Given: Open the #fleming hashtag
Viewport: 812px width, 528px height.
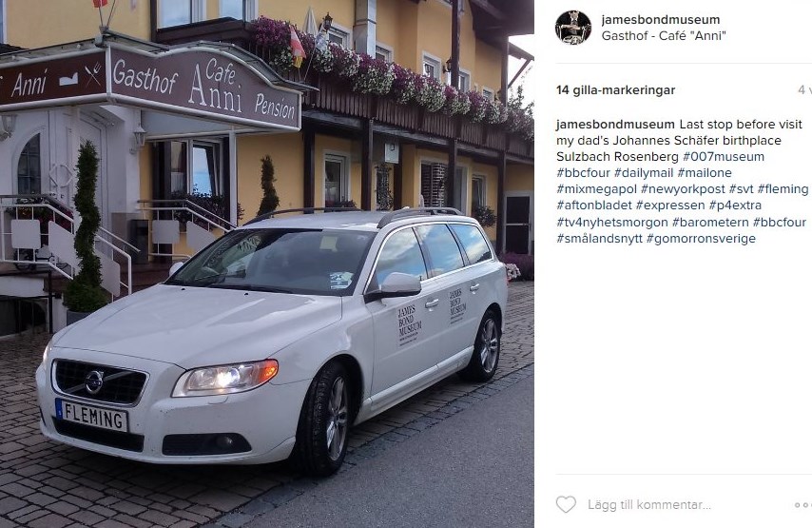Looking at the screenshot, I should (x=783, y=189).
